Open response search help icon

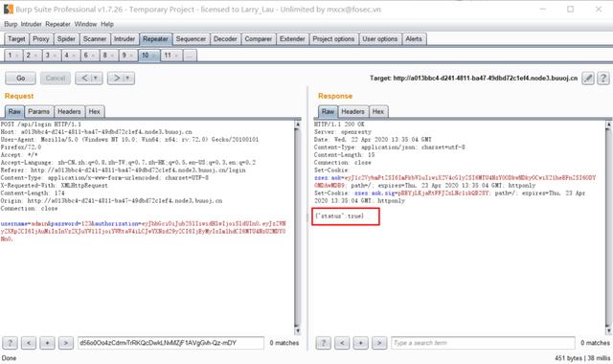point(324,343)
